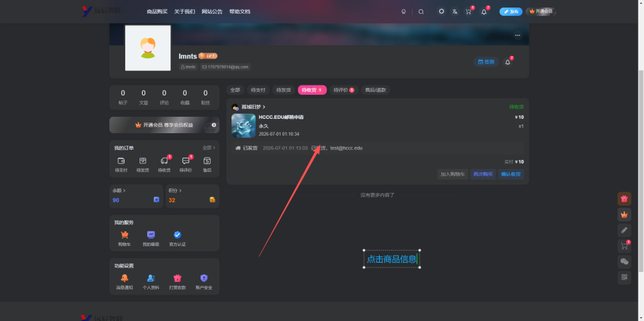Click the crown icon in floating sidebar

625,214
